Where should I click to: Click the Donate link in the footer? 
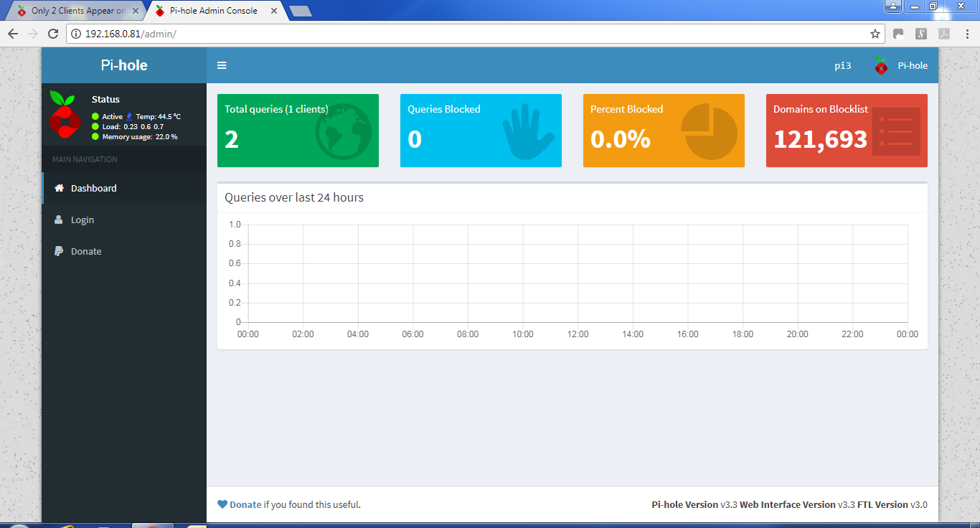click(x=245, y=504)
